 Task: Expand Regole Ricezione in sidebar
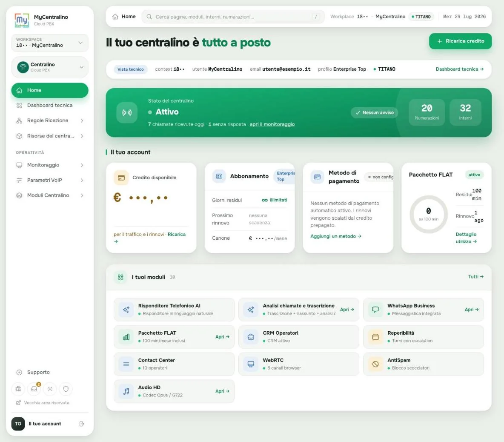pos(50,121)
